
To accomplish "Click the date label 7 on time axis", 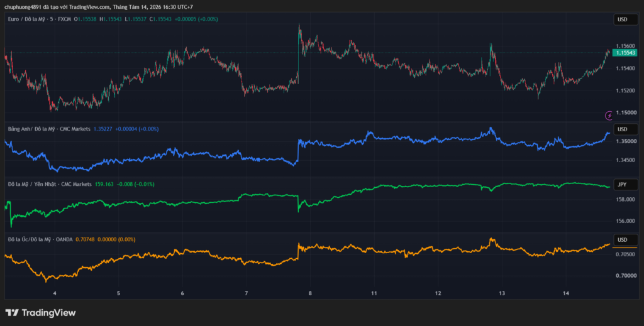I will pyautogui.click(x=247, y=293).
